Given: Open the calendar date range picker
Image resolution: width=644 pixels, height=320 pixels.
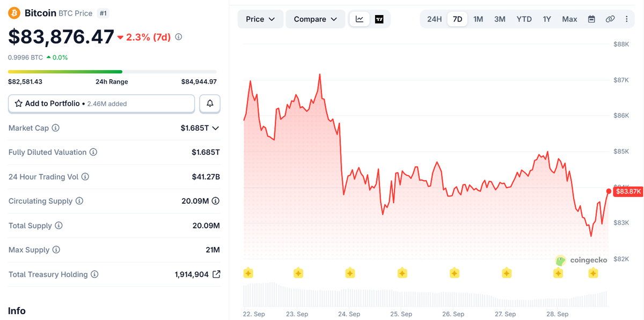Looking at the screenshot, I should tap(591, 19).
